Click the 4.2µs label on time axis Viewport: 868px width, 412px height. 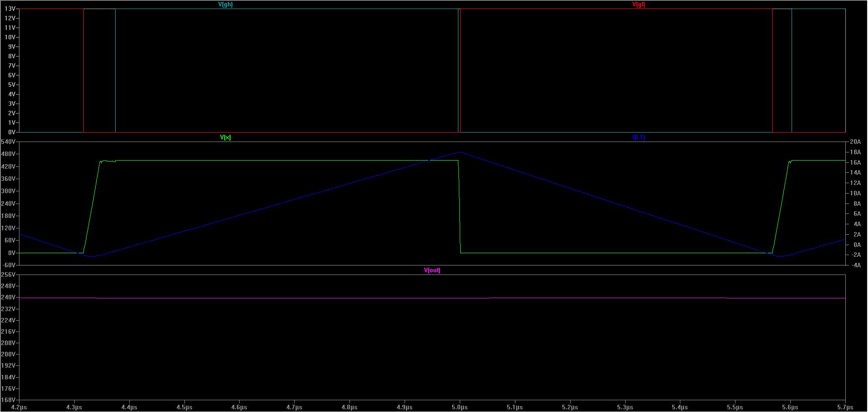pos(19,407)
